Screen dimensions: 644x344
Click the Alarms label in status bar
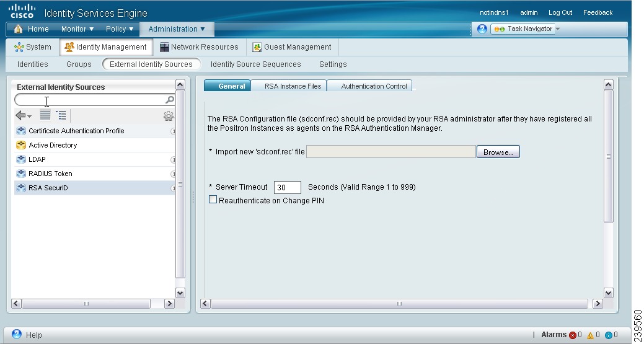[554, 335]
